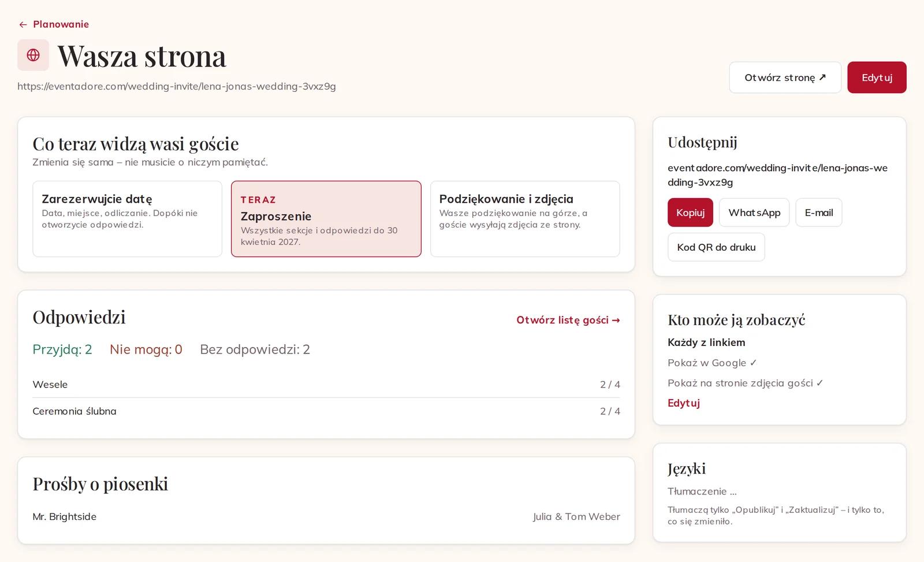Share via E-mail button
This screenshot has height=562, width=924.
tap(818, 213)
